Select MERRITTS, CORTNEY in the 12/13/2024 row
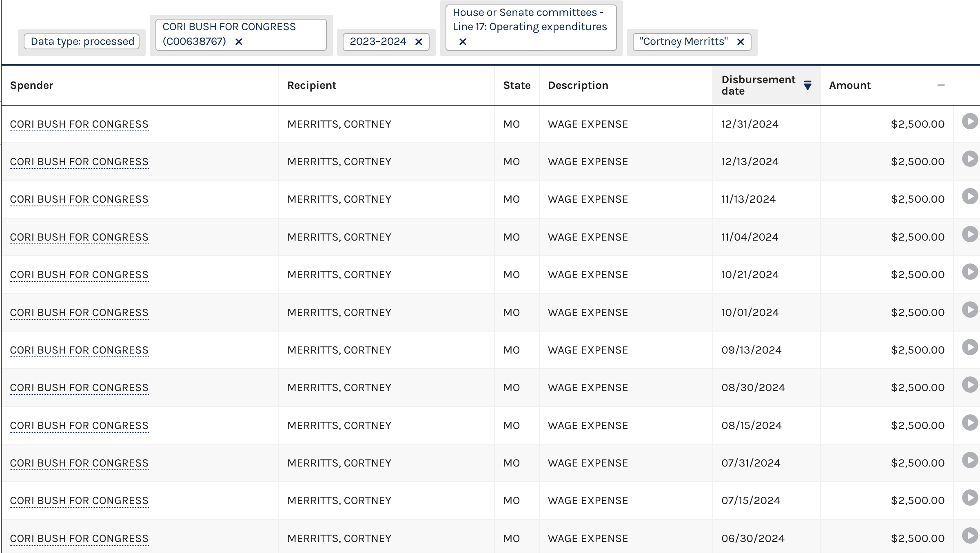 coord(339,161)
